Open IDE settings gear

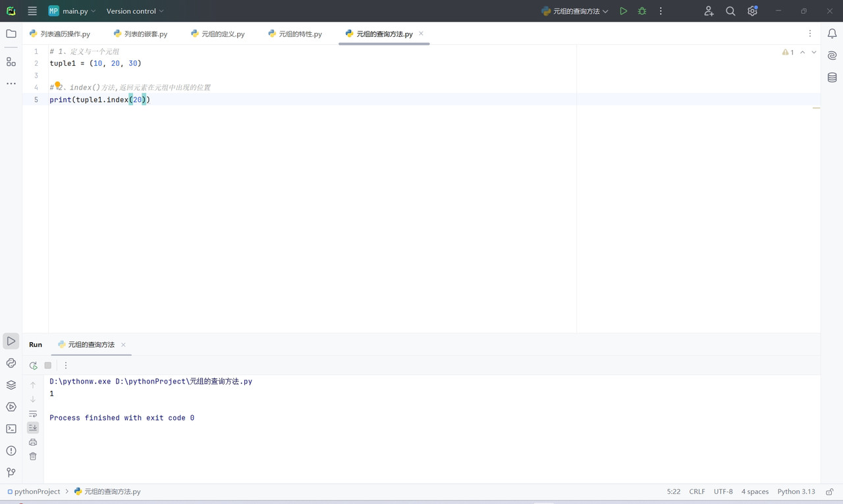(752, 11)
